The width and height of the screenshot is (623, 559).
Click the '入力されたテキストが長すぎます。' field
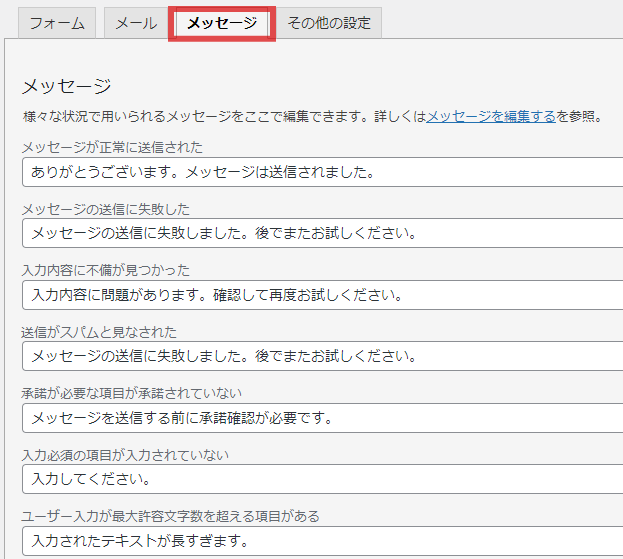click(x=322, y=541)
